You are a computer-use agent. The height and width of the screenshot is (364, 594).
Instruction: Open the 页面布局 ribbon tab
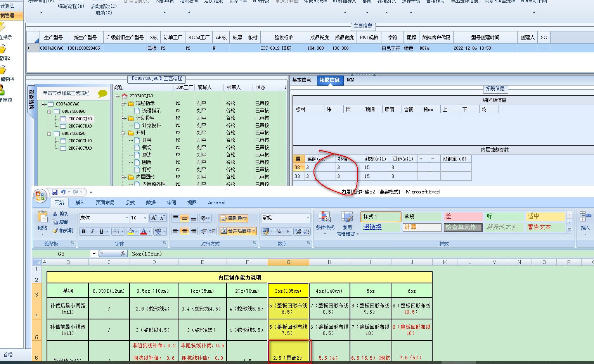pos(105,203)
